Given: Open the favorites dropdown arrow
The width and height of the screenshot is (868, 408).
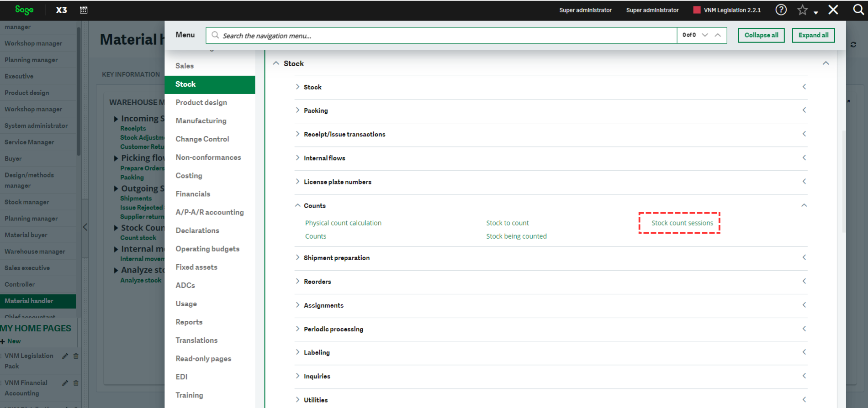Looking at the screenshot, I should pyautogui.click(x=816, y=12).
